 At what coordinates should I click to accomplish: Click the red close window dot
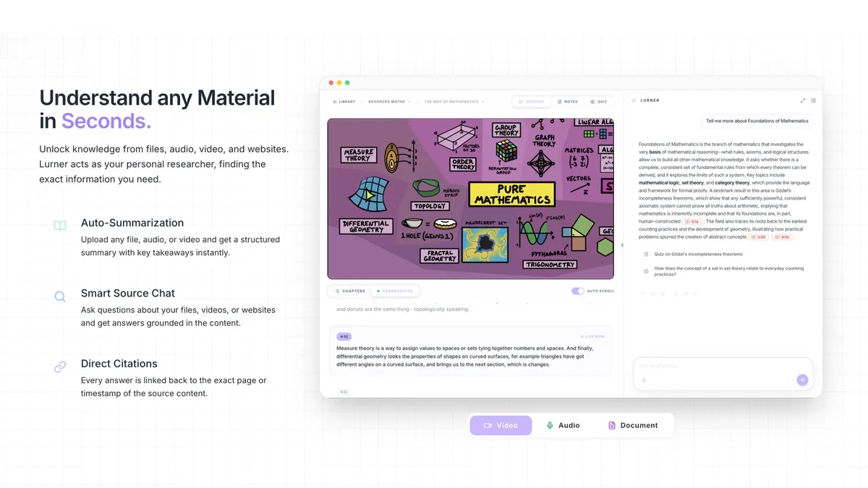[x=331, y=83]
